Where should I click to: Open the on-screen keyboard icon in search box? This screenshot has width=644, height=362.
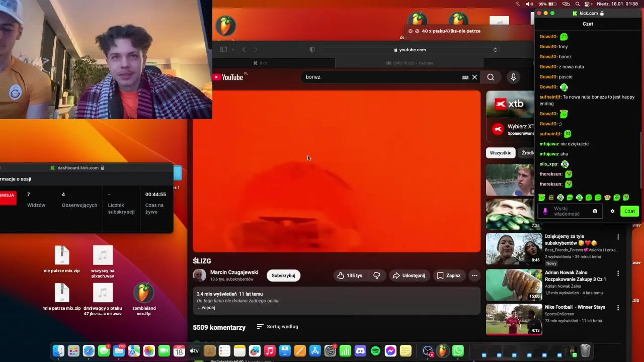pos(465,77)
